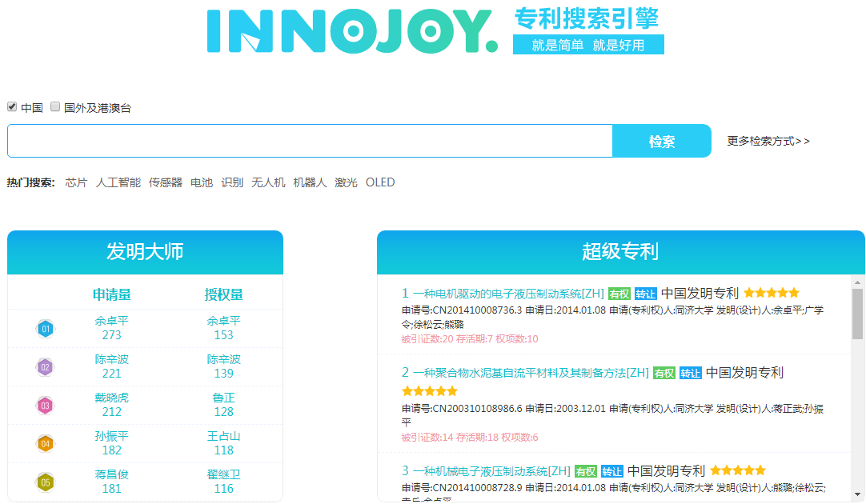Check the 国外及港澳台 checkbox
866x504 pixels.
click(x=55, y=106)
